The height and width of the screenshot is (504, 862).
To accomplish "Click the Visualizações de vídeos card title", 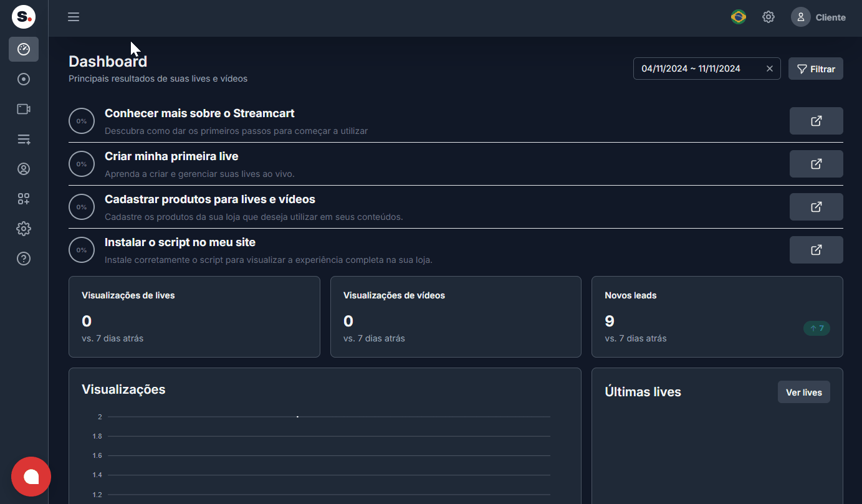I will tap(394, 295).
